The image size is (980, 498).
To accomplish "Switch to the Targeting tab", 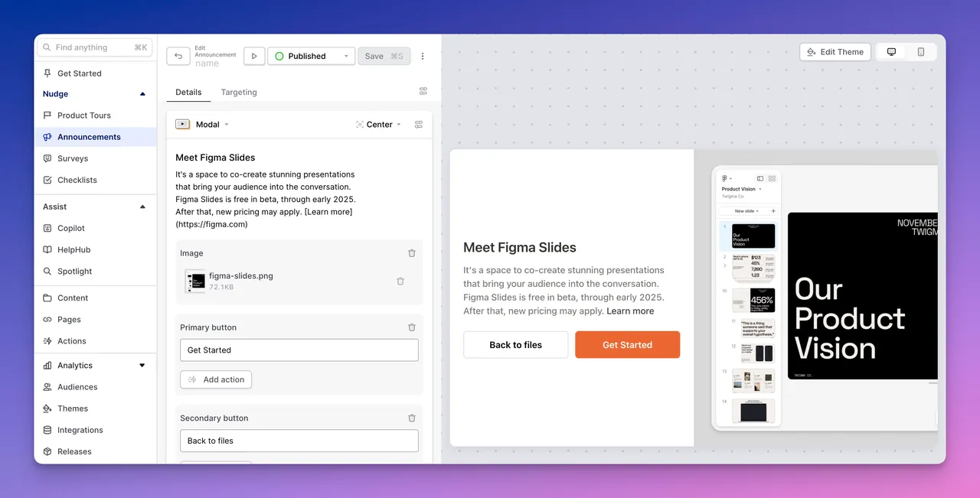I will click(x=239, y=92).
